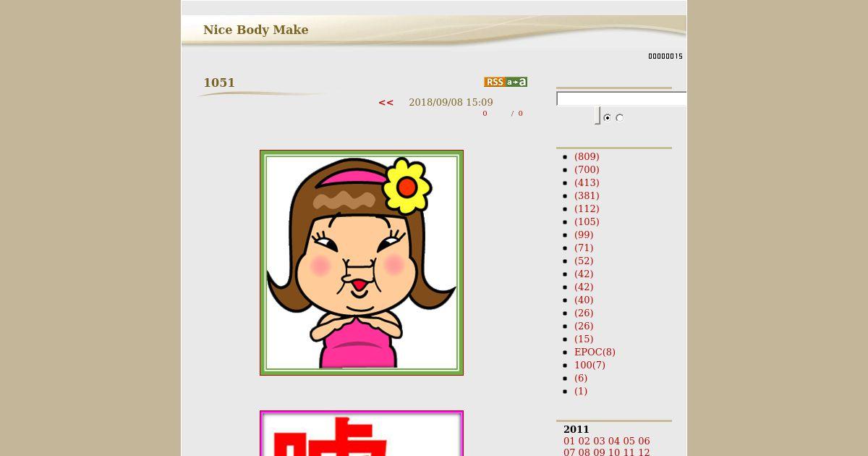Click the green a→a font-size icon
868x456 pixels.
(x=516, y=82)
